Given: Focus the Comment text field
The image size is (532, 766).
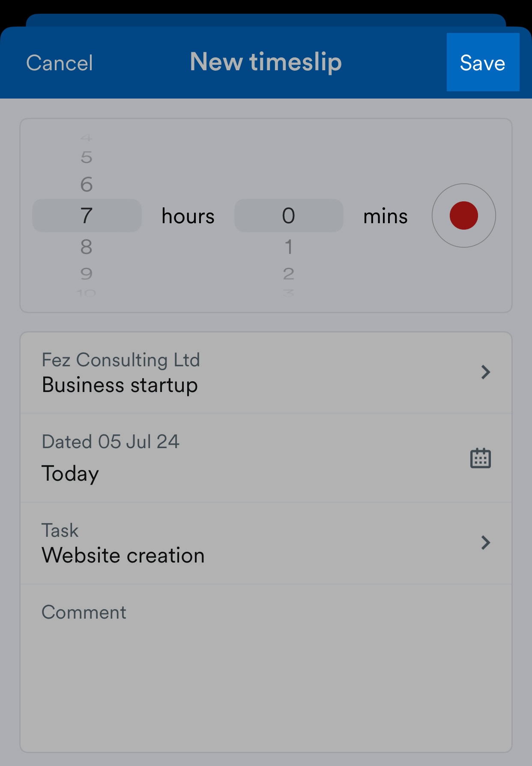Looking at the screenshot, I should [x=266, y=668].
